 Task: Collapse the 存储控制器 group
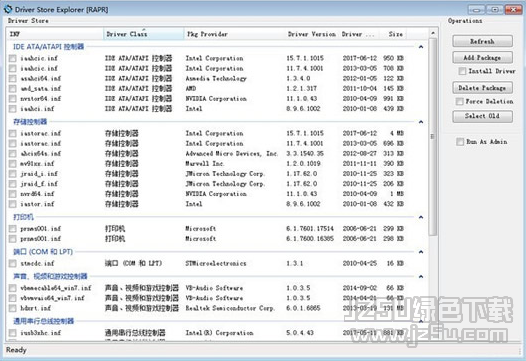coord(421,122)
